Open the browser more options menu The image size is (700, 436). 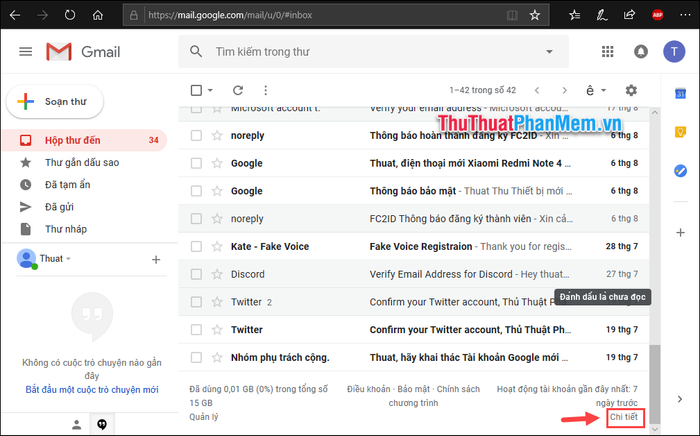[685, 15]
